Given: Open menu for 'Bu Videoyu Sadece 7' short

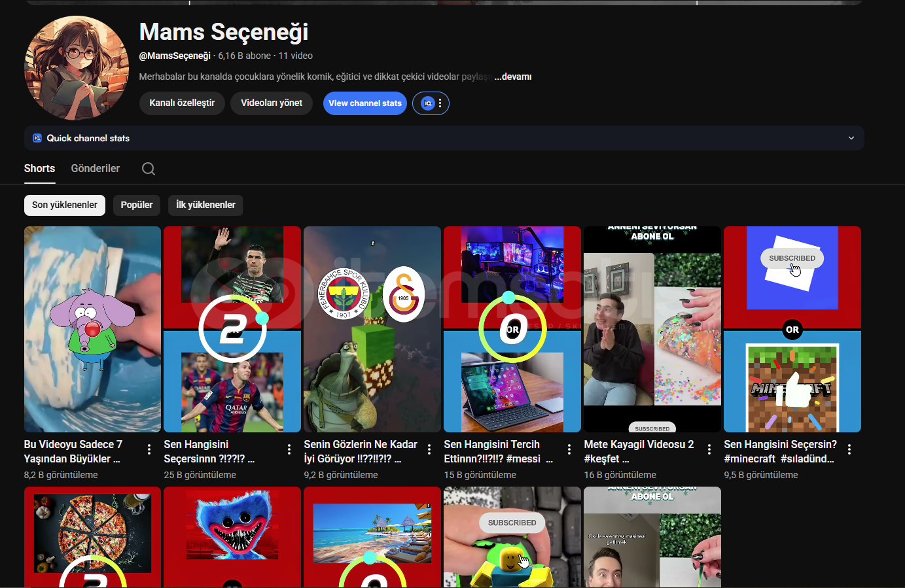Looking at the screenshot, I should (149, 449).
